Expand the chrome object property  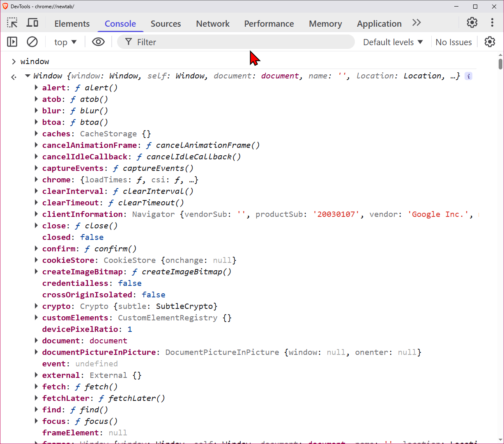(x=36, y=179)
